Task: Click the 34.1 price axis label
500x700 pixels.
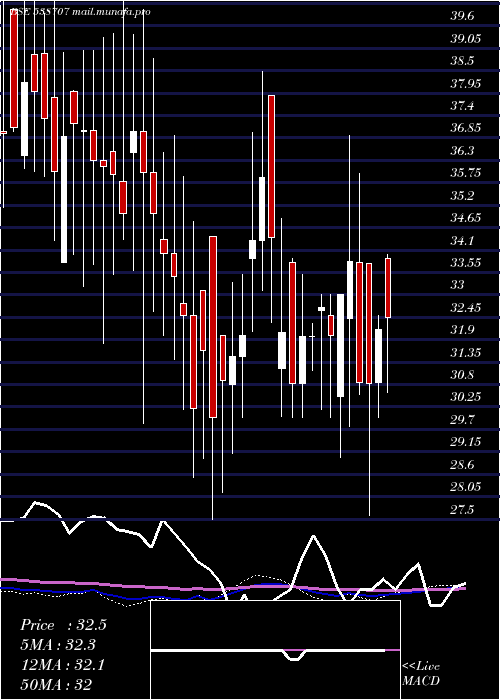Action: (x=462, y=241)
